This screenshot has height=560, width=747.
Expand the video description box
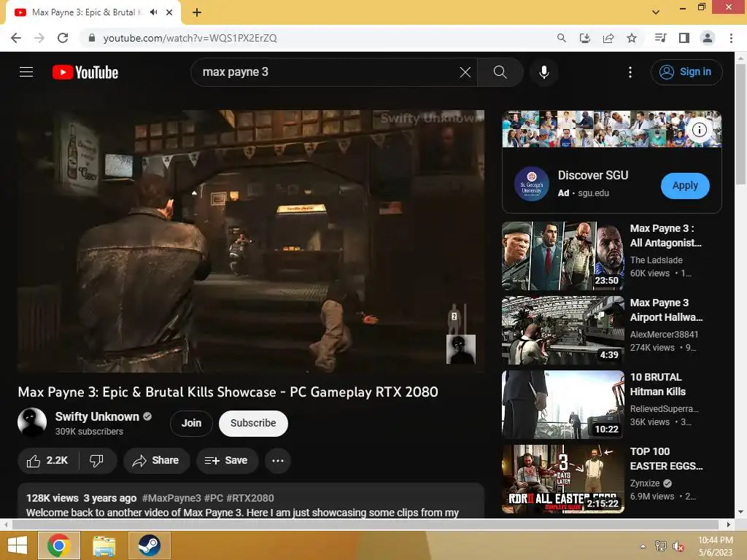point(251,501)
